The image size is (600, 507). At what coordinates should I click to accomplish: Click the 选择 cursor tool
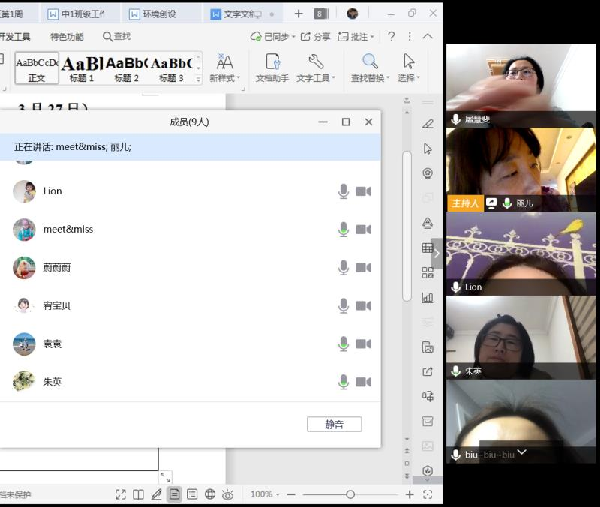pos(408,68)
